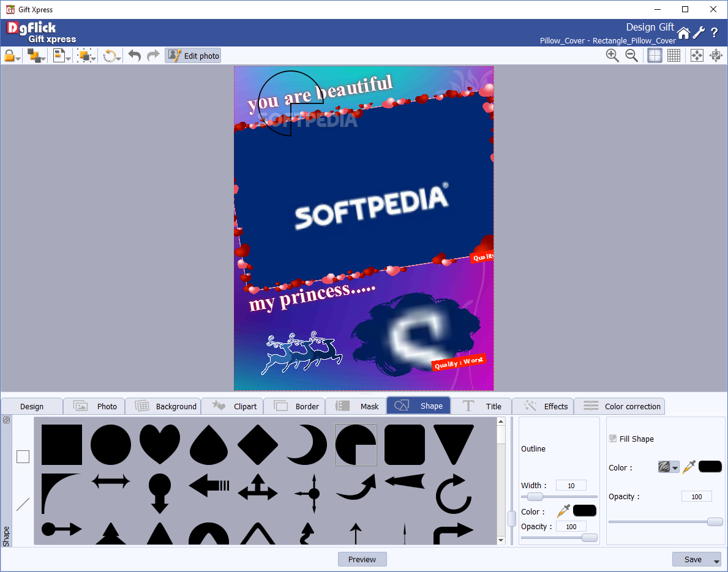Select the teardrop shape
The width and height of the screenshot is (728, 572).
(x=209, y=444)
